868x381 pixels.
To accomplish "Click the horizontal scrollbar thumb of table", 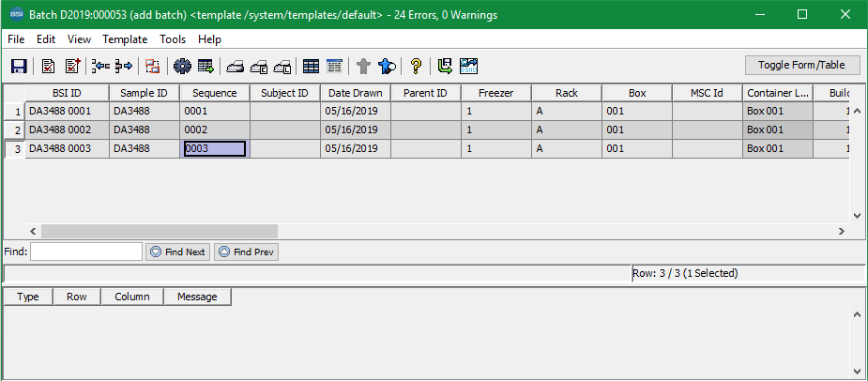I will point(160,232).
